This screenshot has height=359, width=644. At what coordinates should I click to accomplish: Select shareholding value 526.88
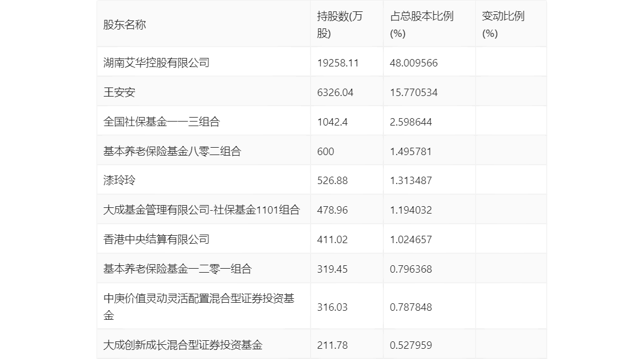(x=332, y=180)
